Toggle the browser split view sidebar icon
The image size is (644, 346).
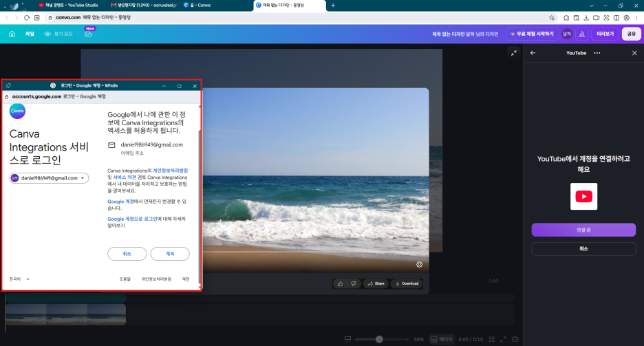coord(616,18)
